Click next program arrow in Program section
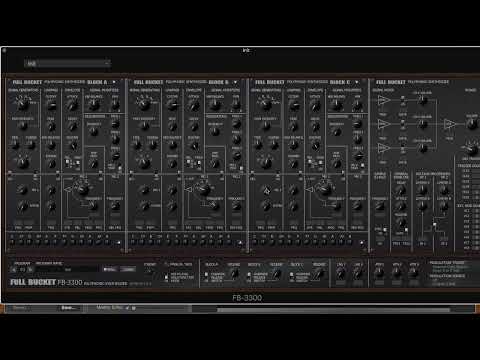This screenshot has height=360, width=480. coord(30,269)
